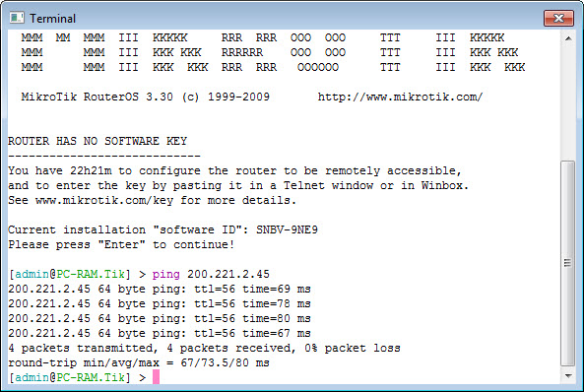Click the ping reply showing time=69 ms

tap(160, 289)
